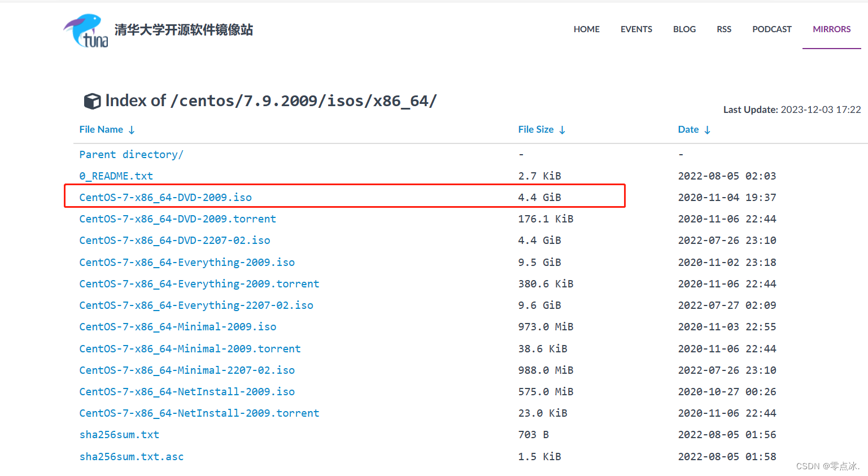The height and width of the screenshot is (476, 868).
Task: Download CentOS-7-x86_64-DVD-2009.iso
Action: point(165,198)
